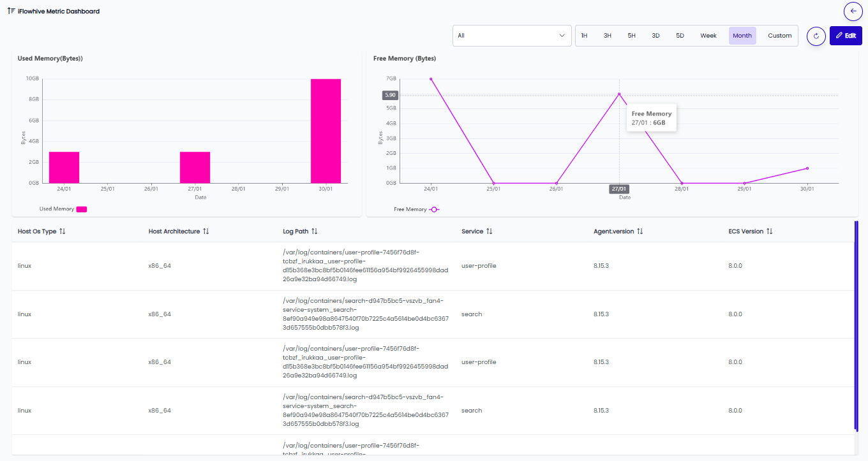Toggle Free Memory legend marker
Viewport: 868px width, 461px height.
coord(434,209)
